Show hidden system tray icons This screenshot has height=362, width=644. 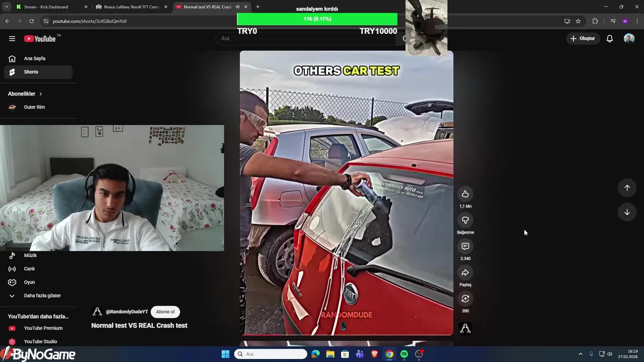click(580, 354)
